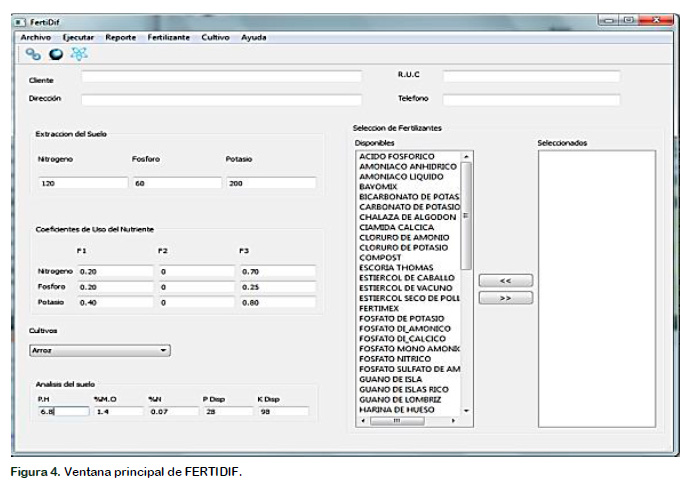The image size is (696, 481).
Task: Click the dark sphere toolbar icon
Action: point(56,54)
